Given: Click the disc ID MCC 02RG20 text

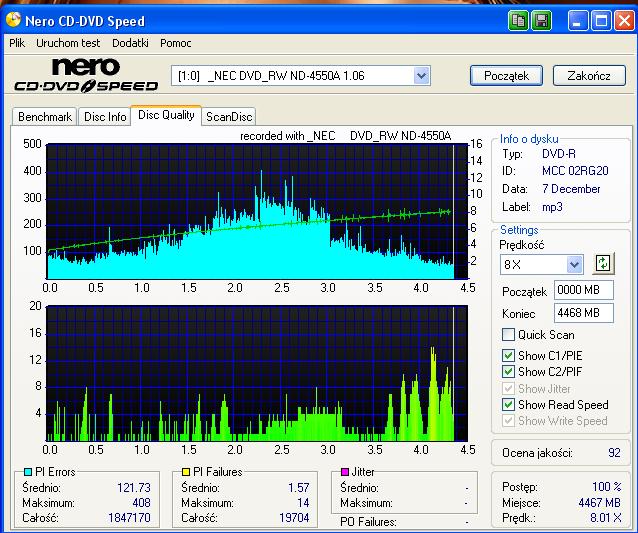Looking at the screenshot, I should 575,171.
